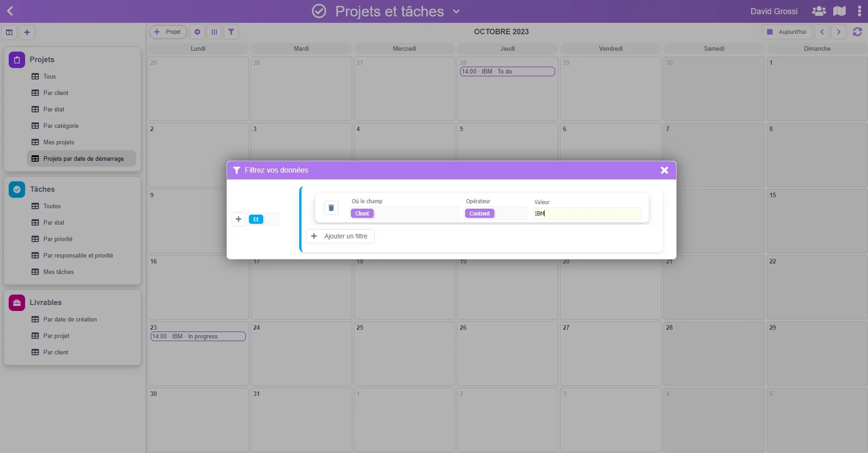Open the calendar settings gear icon
The width and height of the screenshot is (868, 453).
[x=197, y=32]
